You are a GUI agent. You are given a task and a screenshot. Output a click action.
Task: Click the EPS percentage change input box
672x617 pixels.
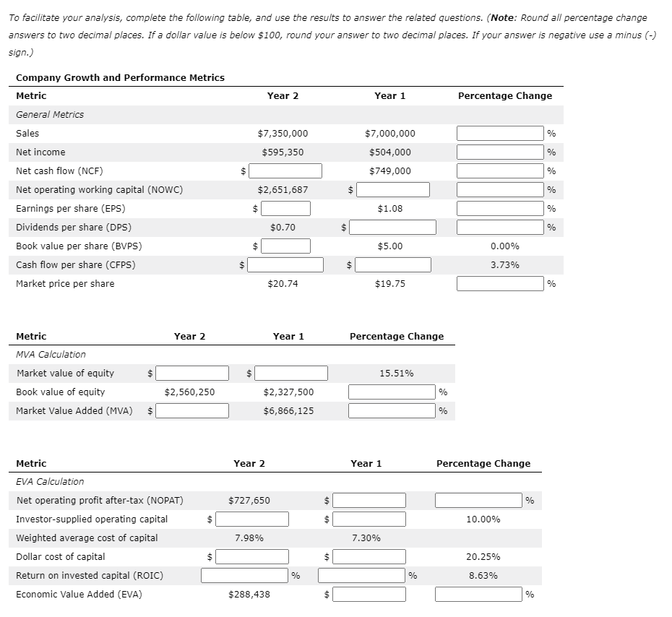[x=499, y=208]
